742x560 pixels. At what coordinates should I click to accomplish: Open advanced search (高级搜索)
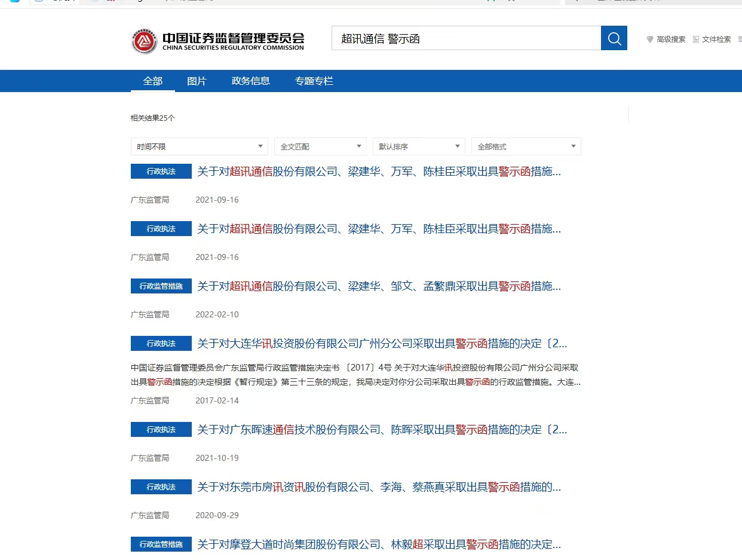(666, 39)
